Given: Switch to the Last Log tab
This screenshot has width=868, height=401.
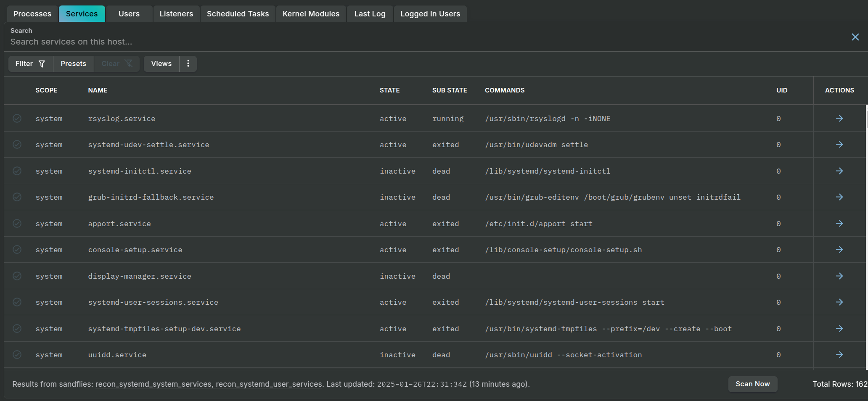Looking at the screenshot, I should click(370, 14).
